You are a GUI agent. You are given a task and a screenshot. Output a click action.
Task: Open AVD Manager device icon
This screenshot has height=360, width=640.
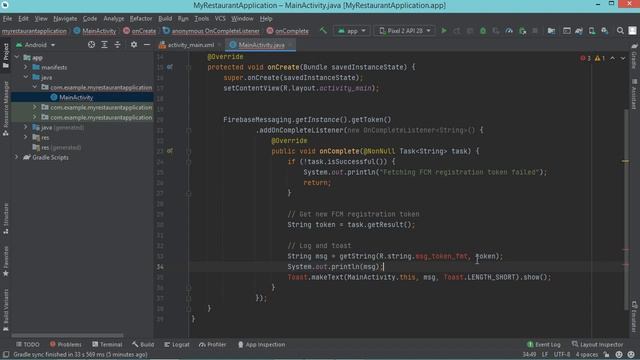pyautogui.click(x=592, y=31)
